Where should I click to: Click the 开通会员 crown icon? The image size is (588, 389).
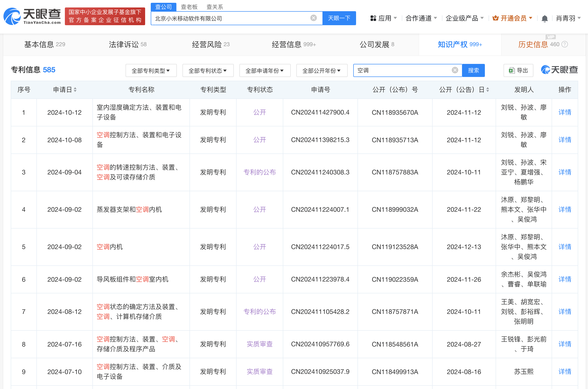[495, 18]
